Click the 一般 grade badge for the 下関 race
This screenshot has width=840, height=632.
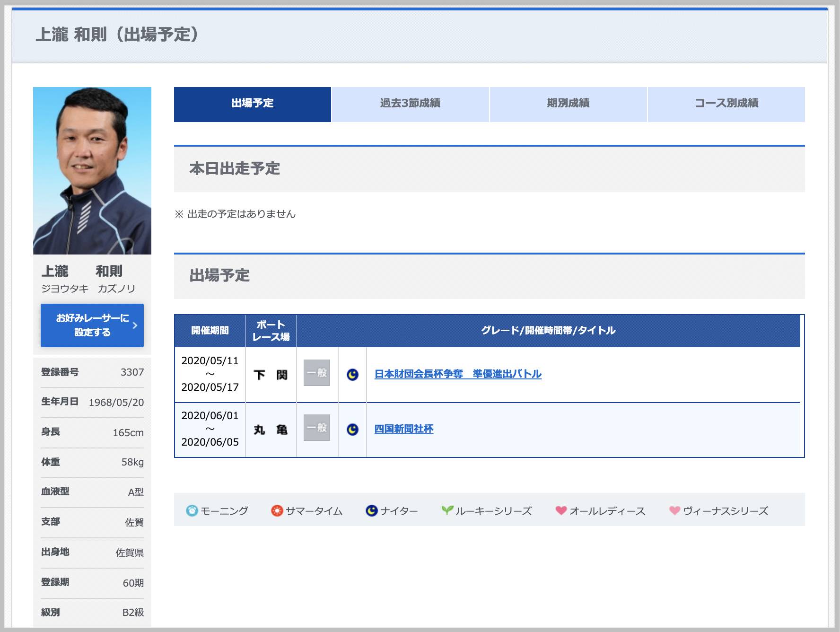pyautogui.click(x=317, y=374)
